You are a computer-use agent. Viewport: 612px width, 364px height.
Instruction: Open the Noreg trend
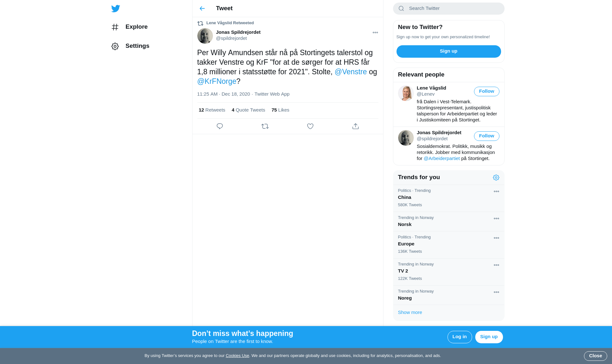pyautogui.click(x=448, y=295)
